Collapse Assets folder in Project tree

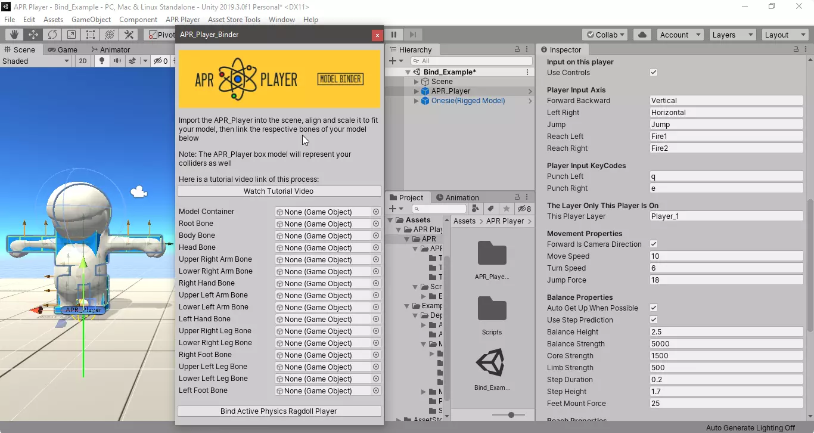(391, 220)
